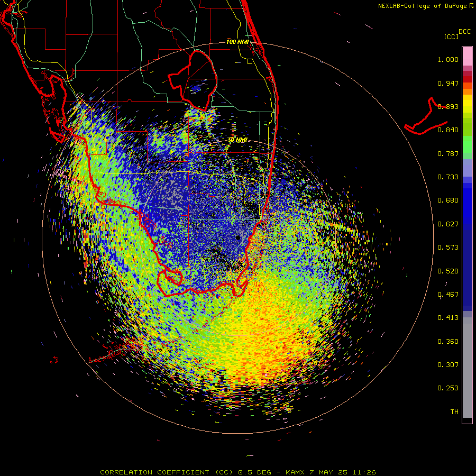
Task: Click inside the Lake Okeechobee outline
Action: [197, 80]
